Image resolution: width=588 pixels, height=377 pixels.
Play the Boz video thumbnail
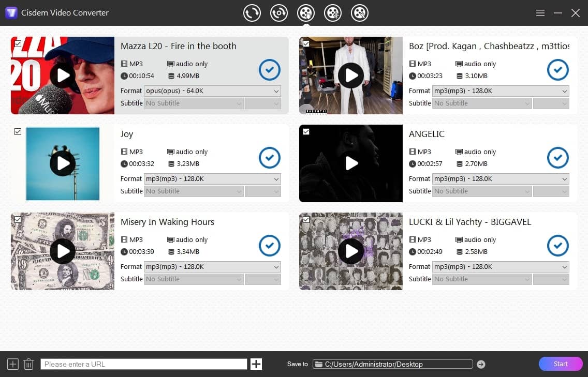tap(350, 76)
